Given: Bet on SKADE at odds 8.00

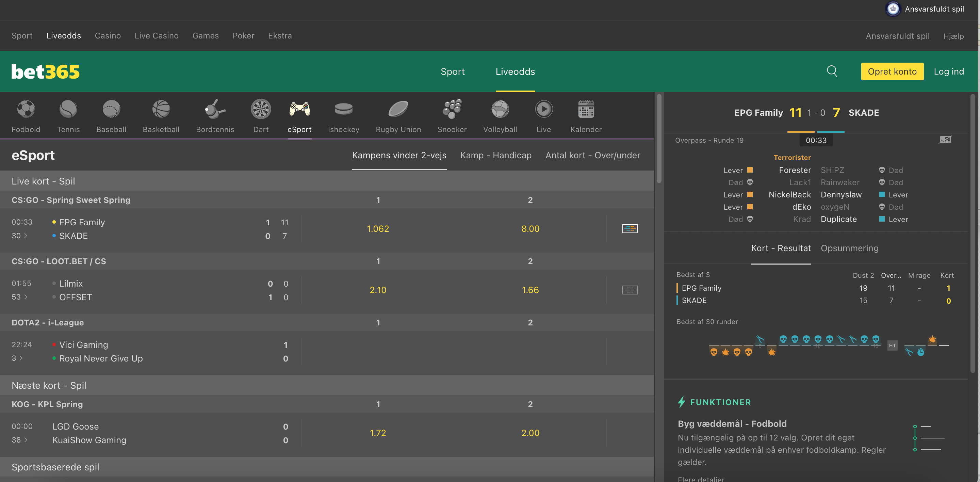Looking at the screenshot, I should pos(530,229).
